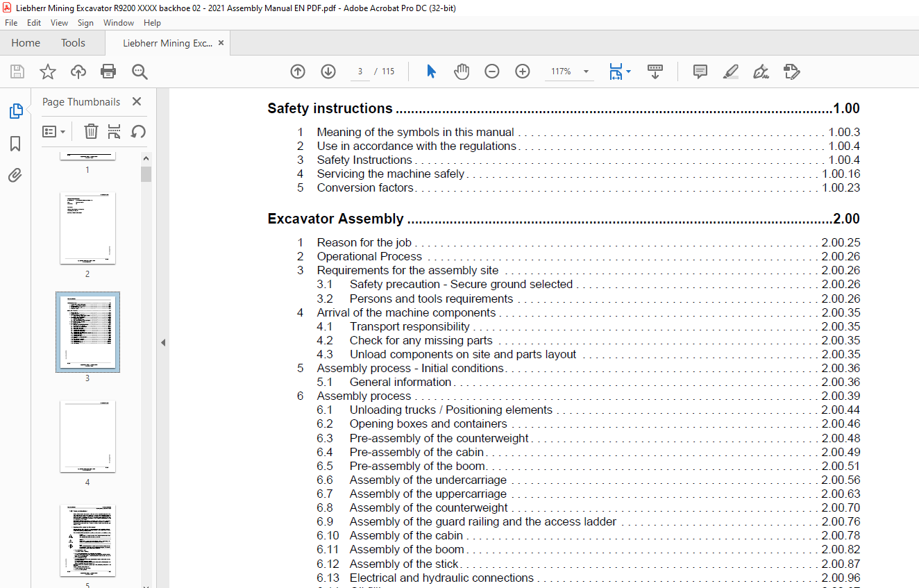The width and height of the screenshot is (919, 588).
Task: Switch to the Tools tab
Action: coord(73,43)
